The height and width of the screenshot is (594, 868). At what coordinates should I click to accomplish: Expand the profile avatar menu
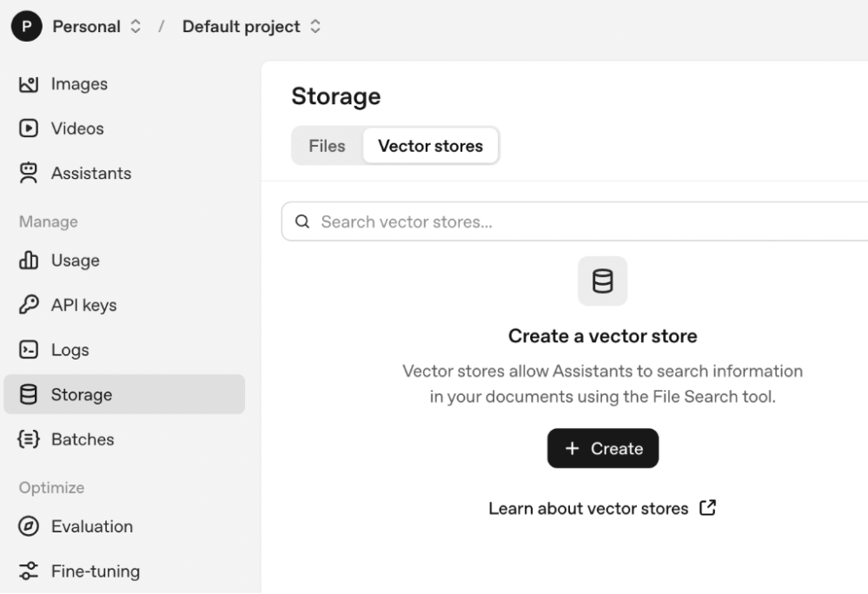(x=26, y=26)
